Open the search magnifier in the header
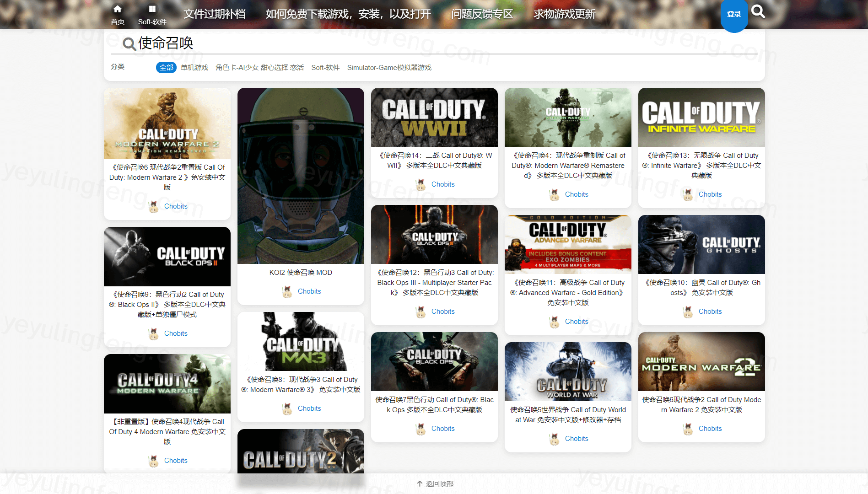This screenshot has width=868, height=494. coord(758,11)
